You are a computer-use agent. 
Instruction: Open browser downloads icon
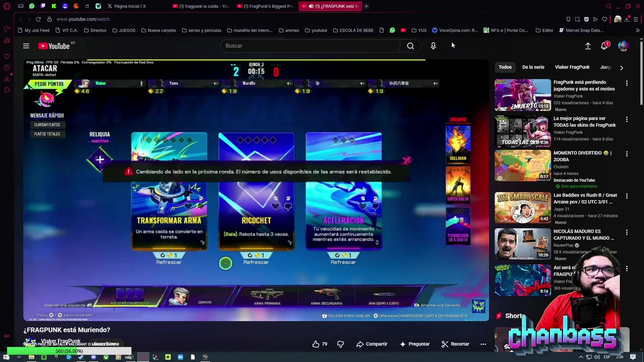pyautogui.click(x=627, y=19)
